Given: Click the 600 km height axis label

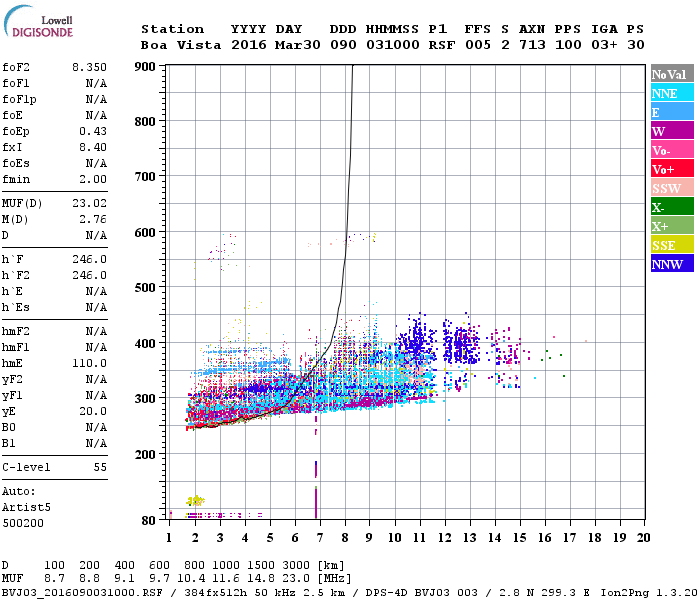Looking at the screenshot, I should point(145,233).
